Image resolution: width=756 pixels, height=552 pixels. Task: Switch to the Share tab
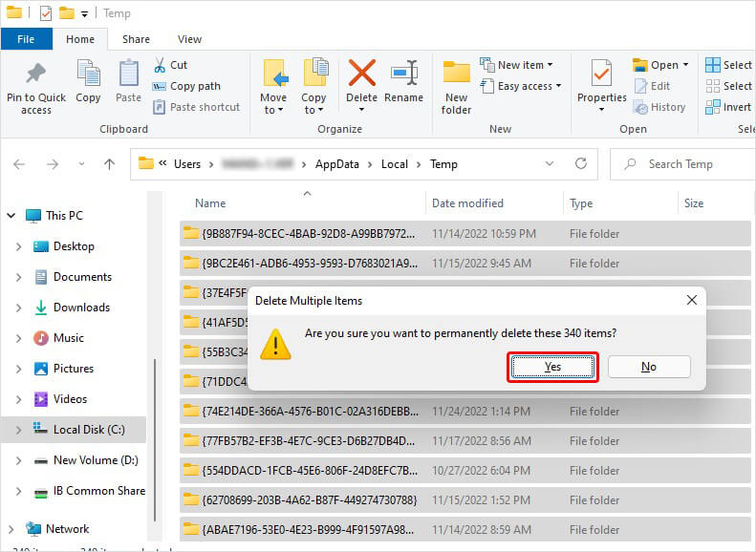(x=136, y=39)
